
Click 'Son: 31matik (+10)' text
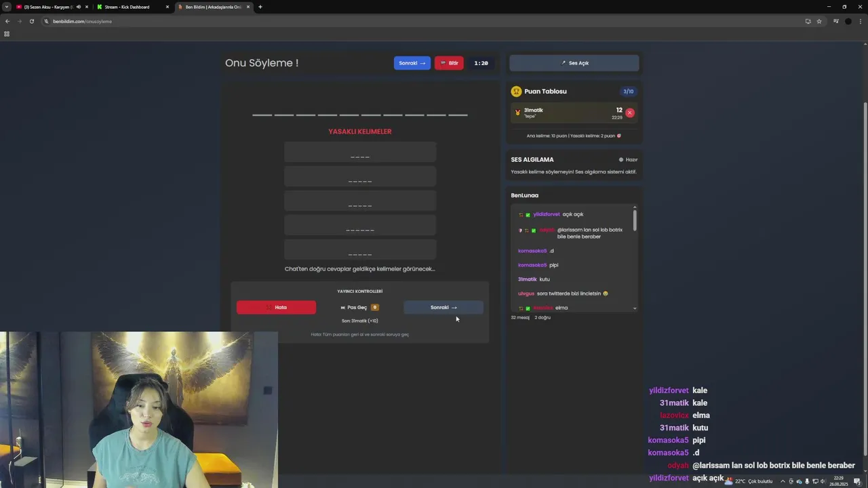[360, 321]
